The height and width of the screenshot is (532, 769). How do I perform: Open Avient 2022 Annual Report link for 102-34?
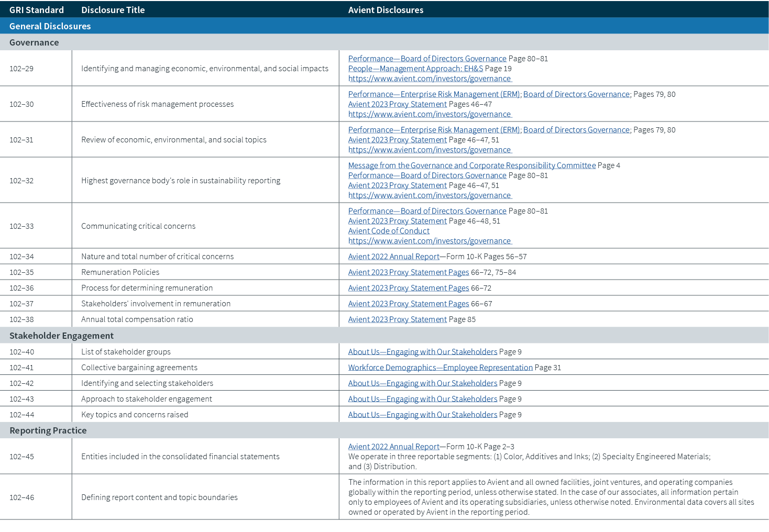(393, 256)
